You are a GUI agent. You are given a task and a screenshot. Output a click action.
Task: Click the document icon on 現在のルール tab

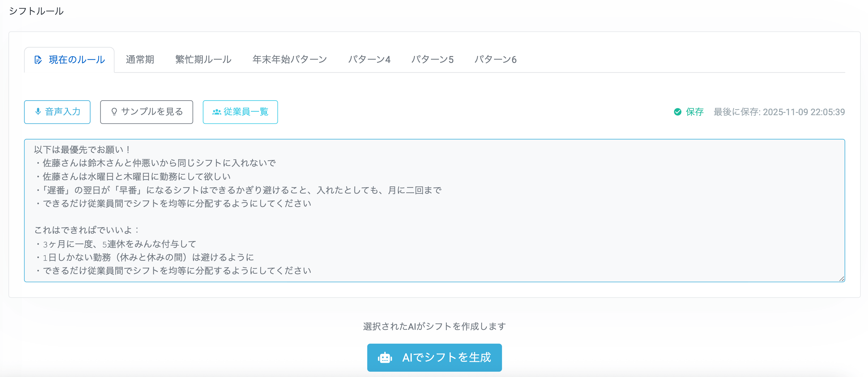38,59
